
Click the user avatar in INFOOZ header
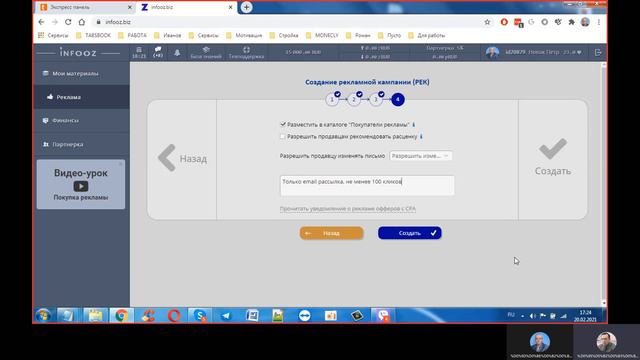click(493, 52)
